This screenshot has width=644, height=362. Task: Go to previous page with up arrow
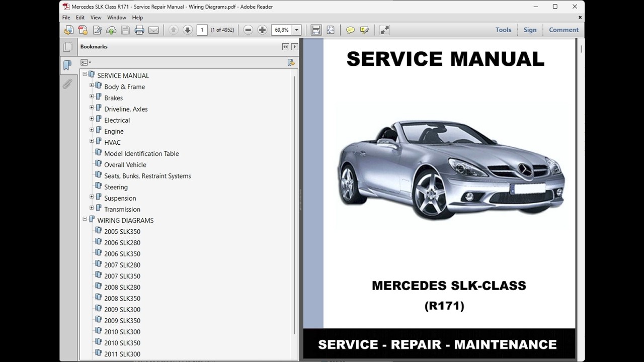point(174,30)
